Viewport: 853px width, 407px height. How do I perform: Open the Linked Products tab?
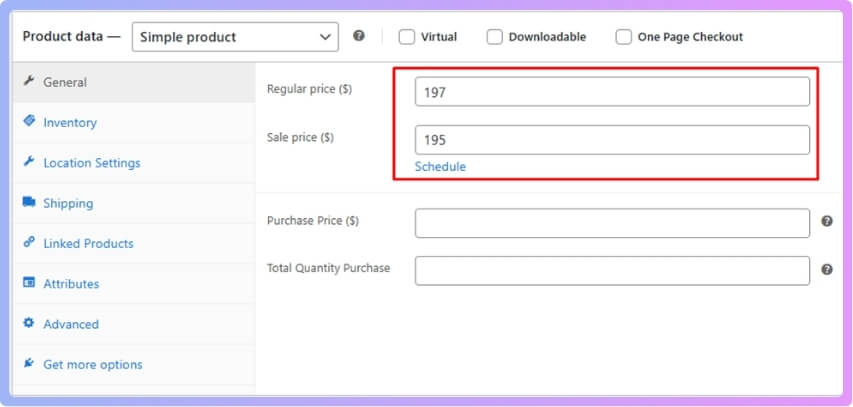point(134,243)
